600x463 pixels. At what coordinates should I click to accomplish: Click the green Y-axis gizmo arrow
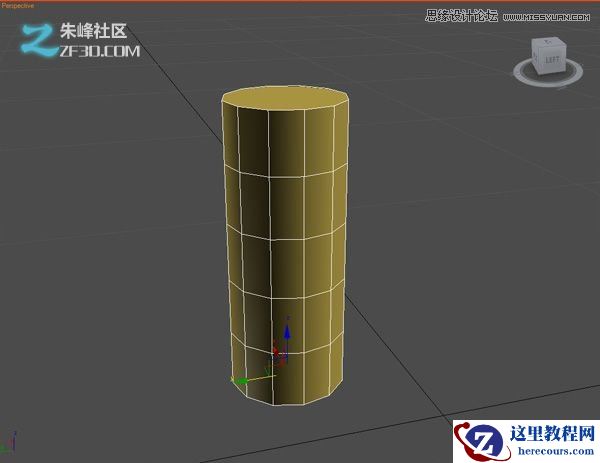tap(241, 380)
